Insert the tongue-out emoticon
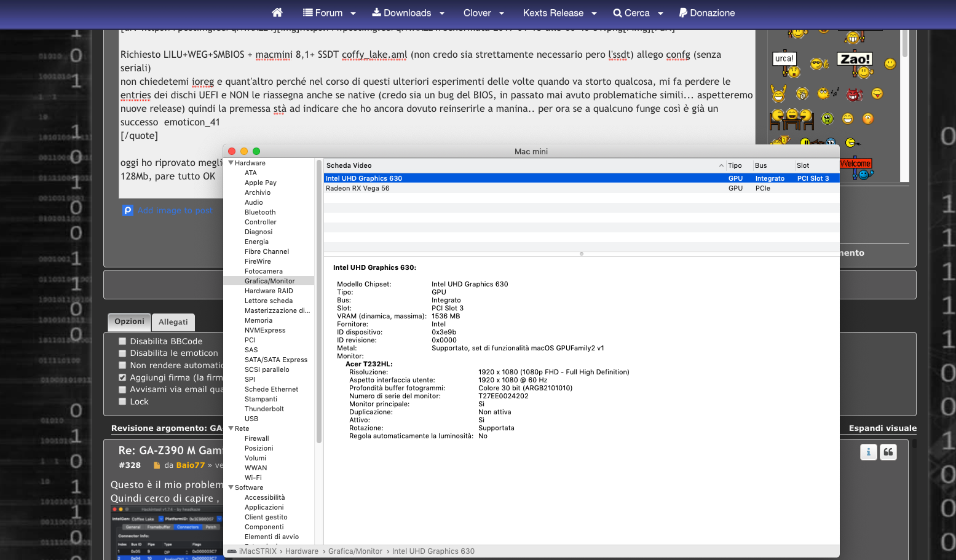The image size is (956, 560). (877, 93)
